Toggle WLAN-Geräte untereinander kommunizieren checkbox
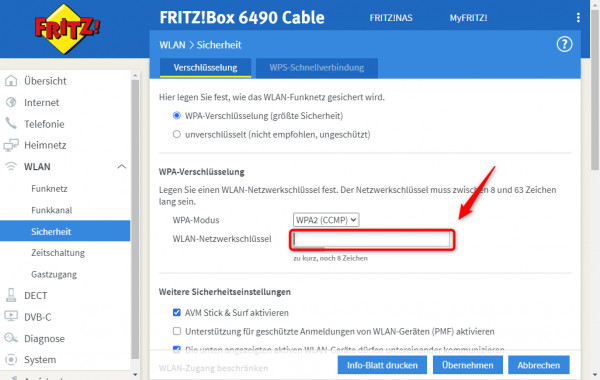 coord(176,349)
